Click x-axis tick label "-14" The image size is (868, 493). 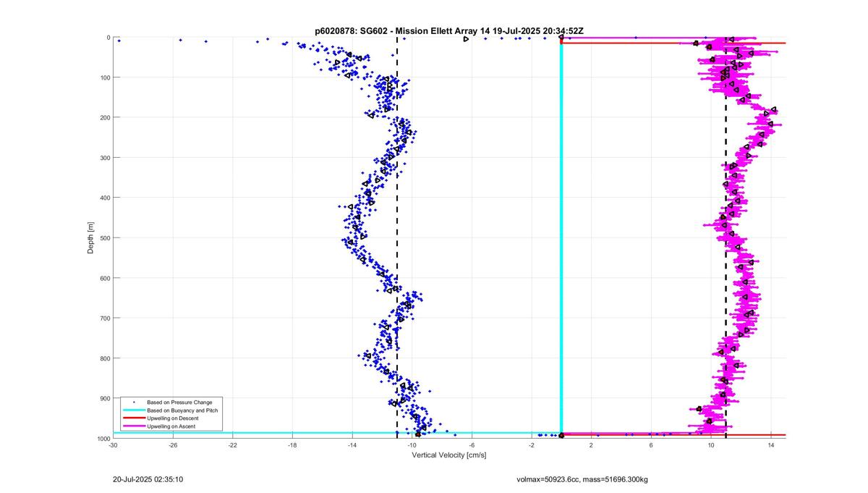(x=352, y=445)
